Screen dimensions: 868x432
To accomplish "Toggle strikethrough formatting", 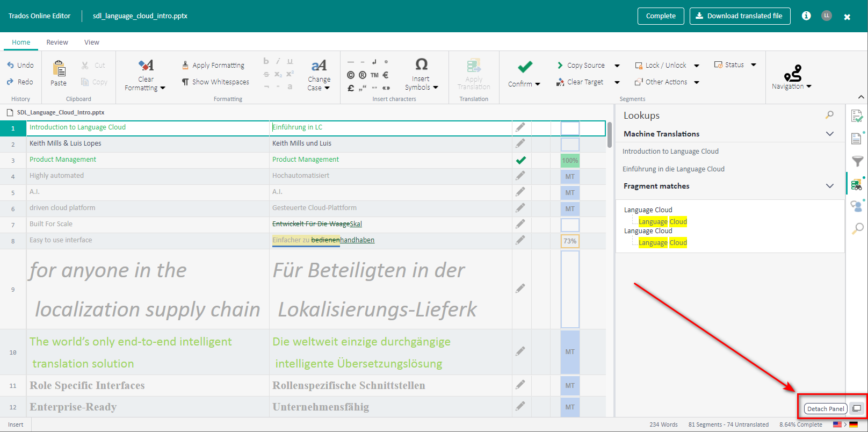I will coord(266,74).
